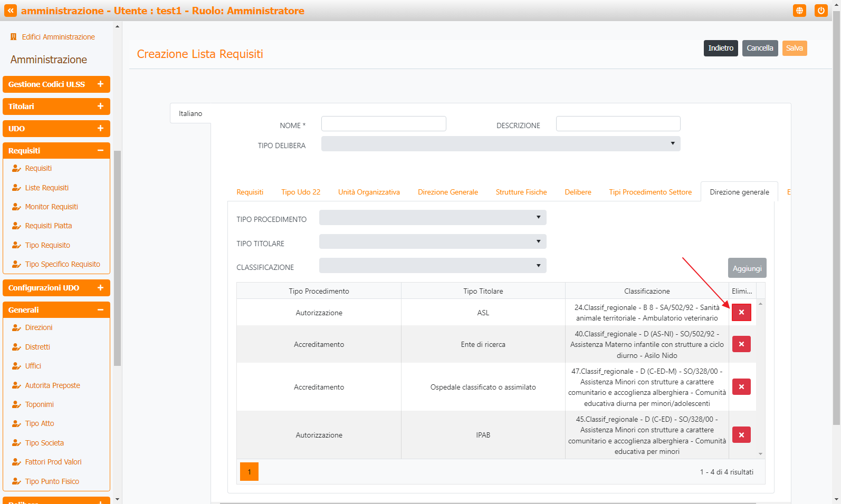
Task: Switch to the Unità Organizzativa tab
Action: point(369,192)
